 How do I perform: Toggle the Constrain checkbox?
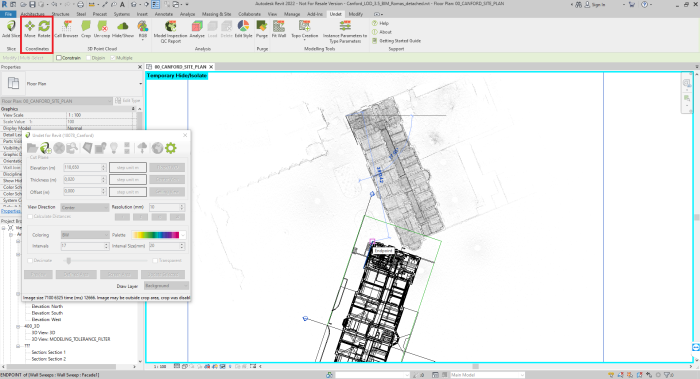[58, 58]
